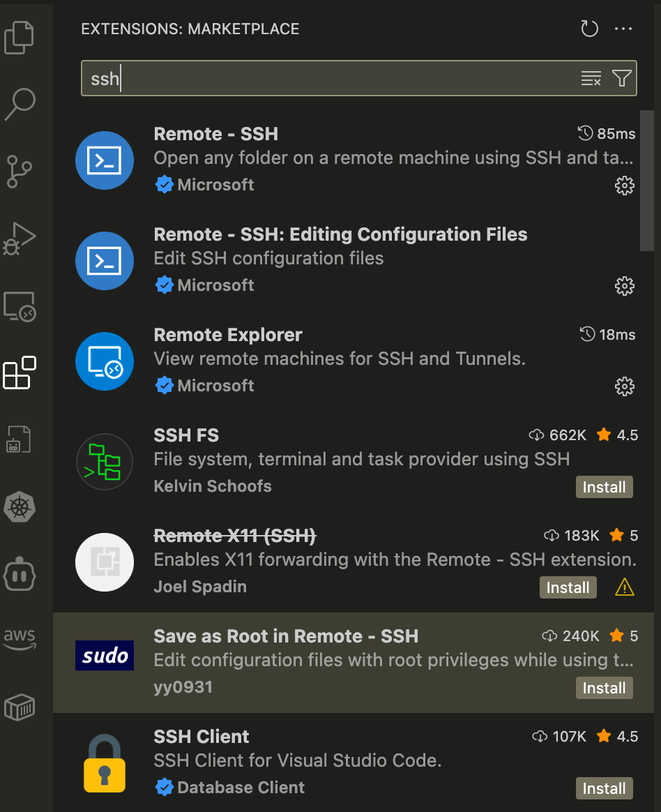Open manage gear for Remote Explorer
This screenshot has width=661, height=812.
(624, 386)
